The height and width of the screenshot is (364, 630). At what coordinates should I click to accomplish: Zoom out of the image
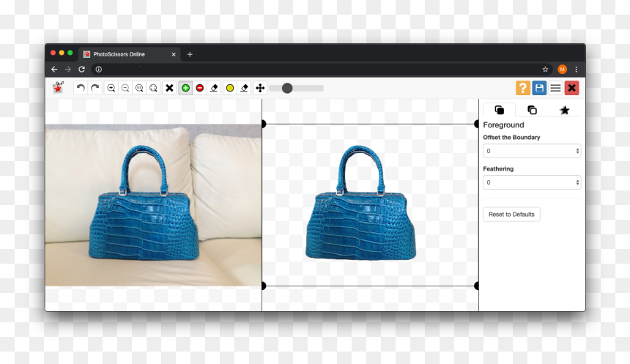point(125,88)
